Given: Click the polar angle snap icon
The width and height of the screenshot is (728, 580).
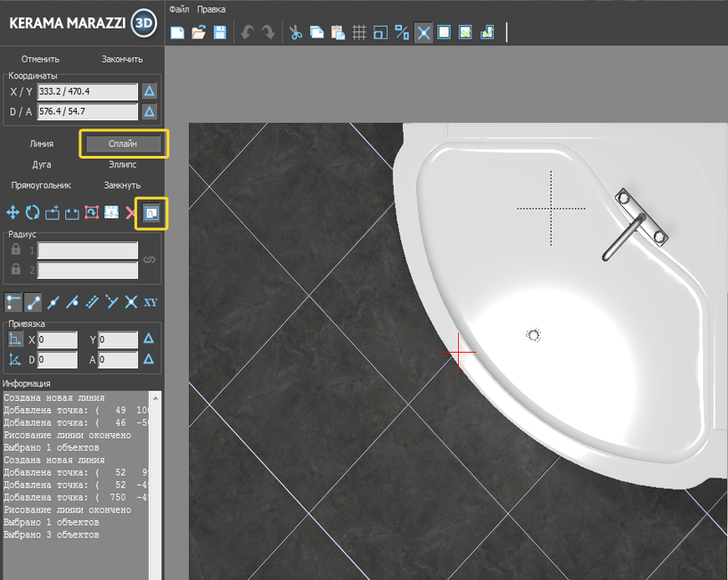Looking at the screenshot, I should click(15, 359).
